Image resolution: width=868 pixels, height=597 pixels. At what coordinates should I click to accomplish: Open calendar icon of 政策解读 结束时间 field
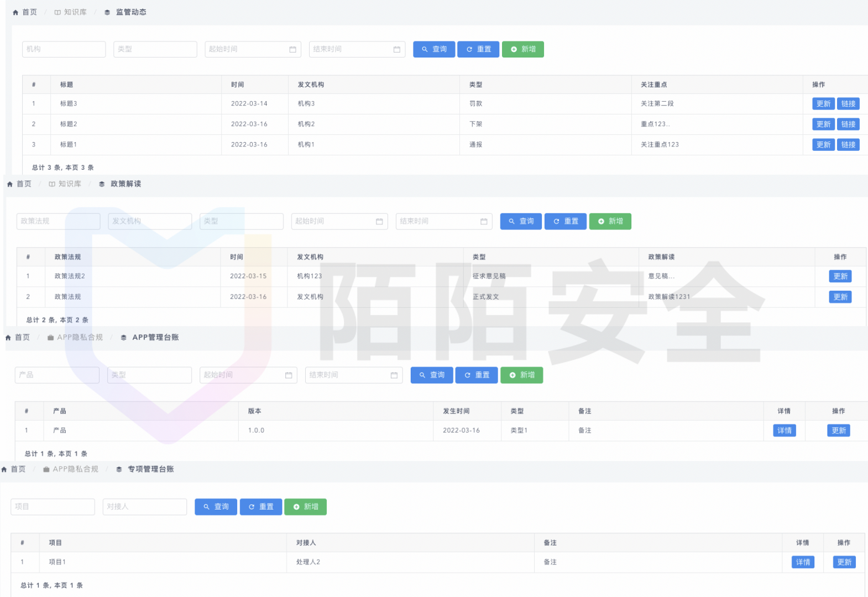coord(484,221)
